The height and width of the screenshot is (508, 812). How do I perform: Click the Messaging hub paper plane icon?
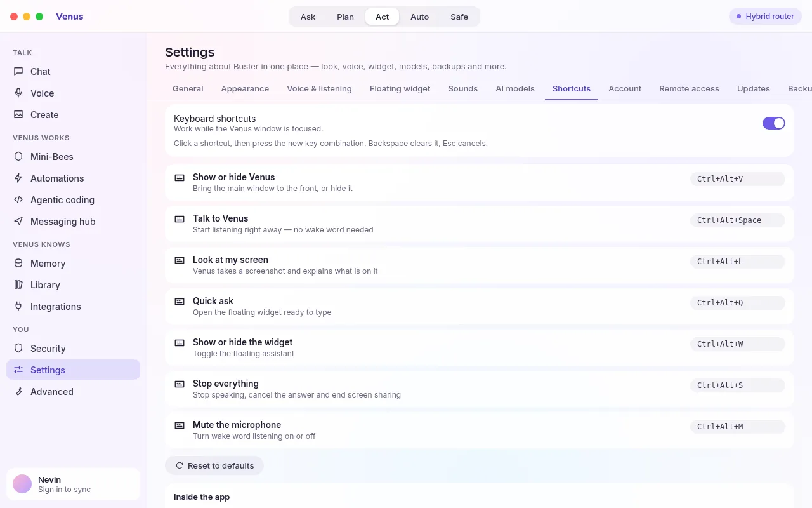click(18, 222)
